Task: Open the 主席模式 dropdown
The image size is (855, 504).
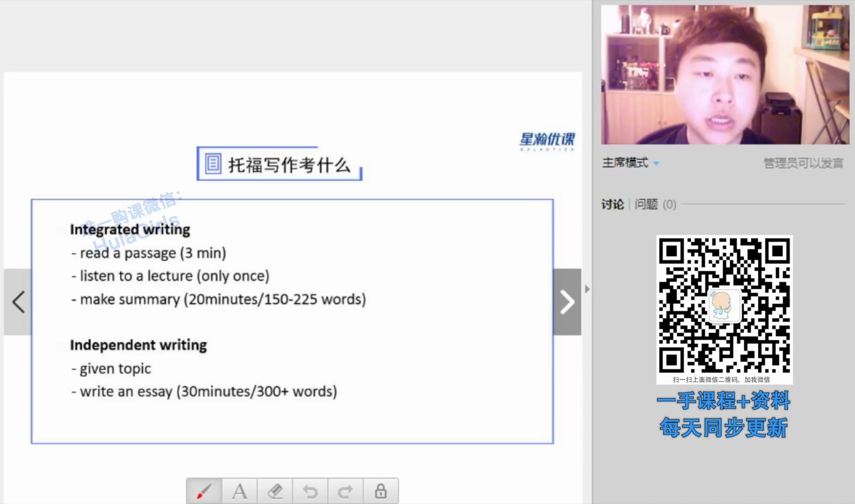Action: click(631, 163)
